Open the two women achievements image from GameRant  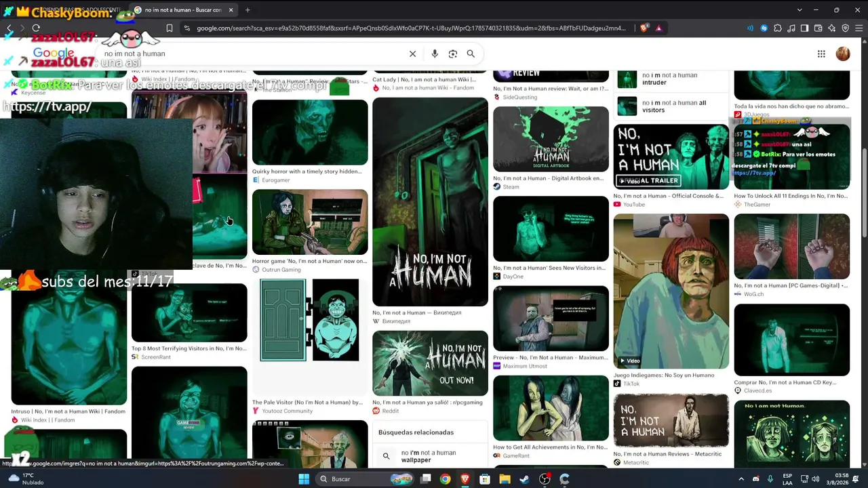click(x=551, y=408)
